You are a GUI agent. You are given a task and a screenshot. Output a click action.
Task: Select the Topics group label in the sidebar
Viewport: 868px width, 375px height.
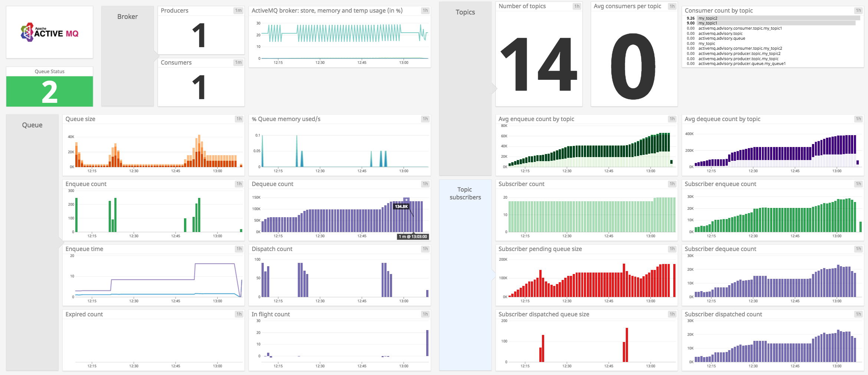(x=465, y=12)
